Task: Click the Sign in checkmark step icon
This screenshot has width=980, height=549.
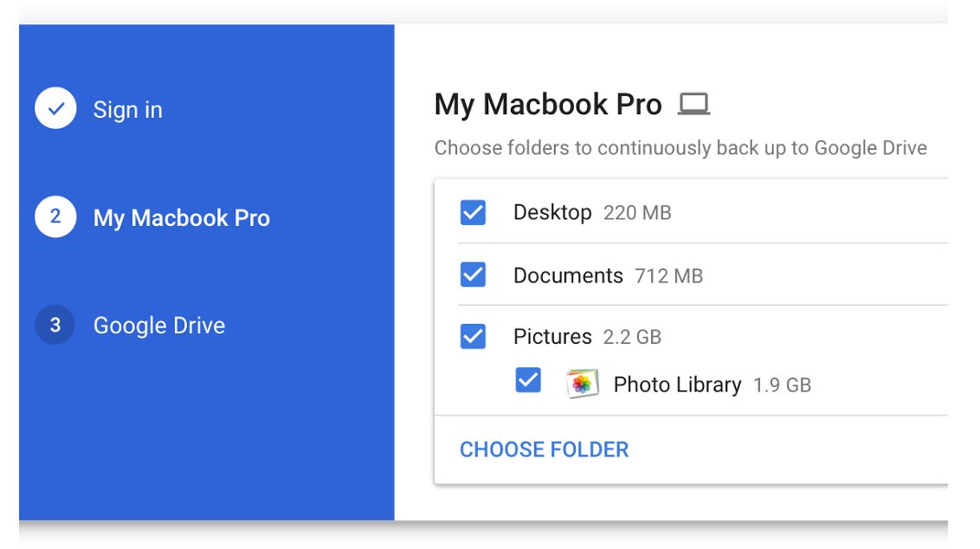Action: [x=55, y=109]
